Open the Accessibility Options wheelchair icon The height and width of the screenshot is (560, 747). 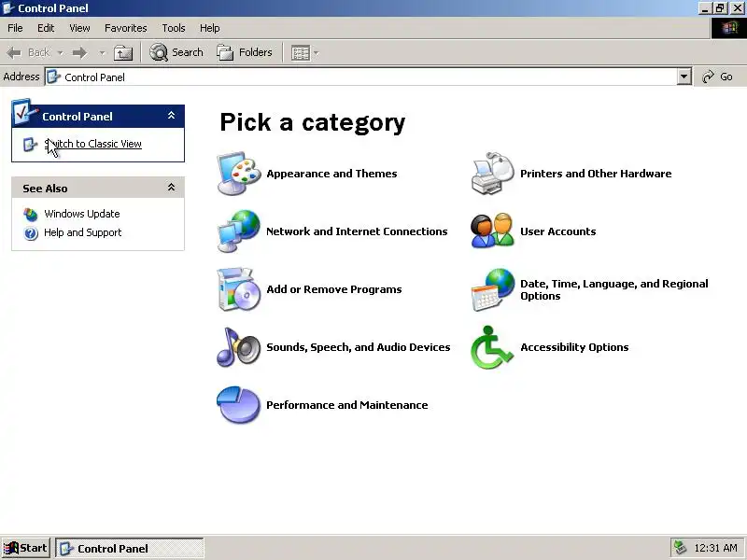coord(493,347)
